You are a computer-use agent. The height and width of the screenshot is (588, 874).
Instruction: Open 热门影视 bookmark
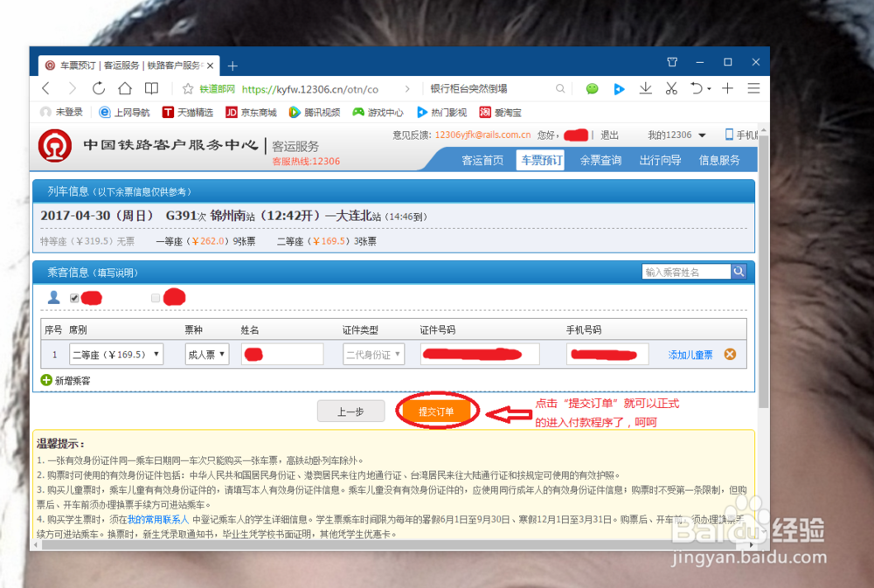[x=442, y=112]
